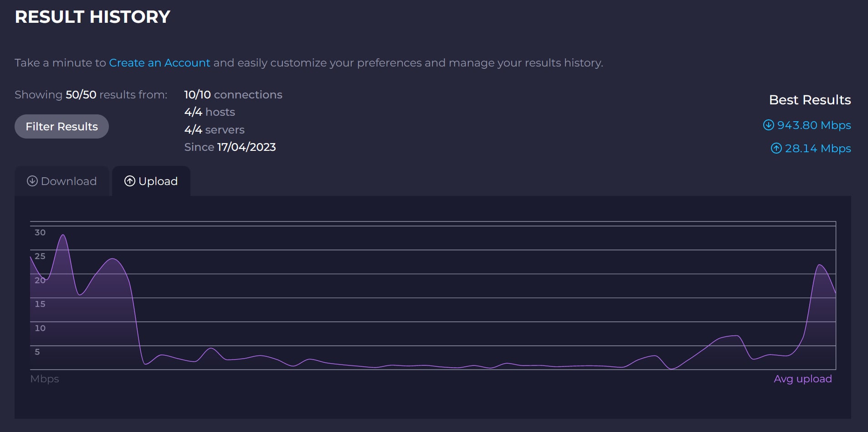Open the Filter Results button
Screen dimensions: 868x432
[62, 126]
